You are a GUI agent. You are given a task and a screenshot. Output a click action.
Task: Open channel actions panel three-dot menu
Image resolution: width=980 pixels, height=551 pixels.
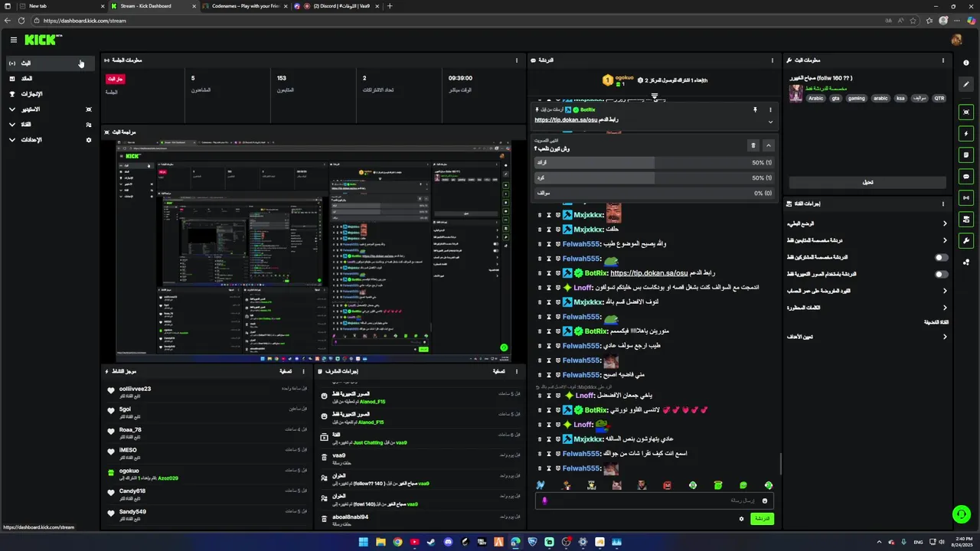(943, 204)
